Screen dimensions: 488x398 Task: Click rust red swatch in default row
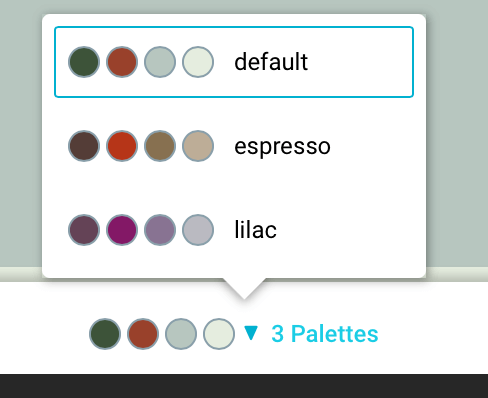click(122, 62)
